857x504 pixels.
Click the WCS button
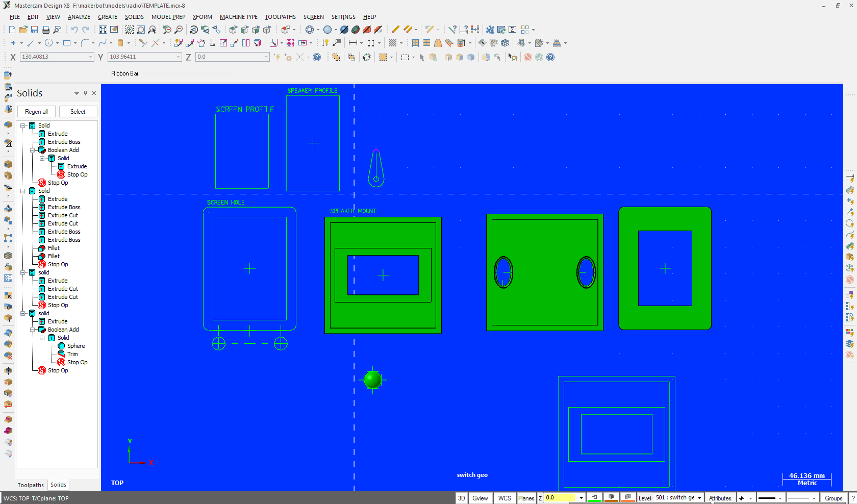505,498
